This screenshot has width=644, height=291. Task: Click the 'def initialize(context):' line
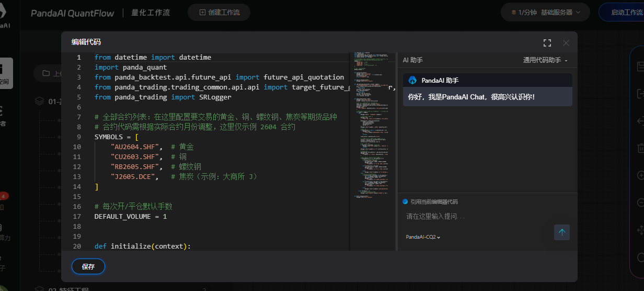point(143,247)
